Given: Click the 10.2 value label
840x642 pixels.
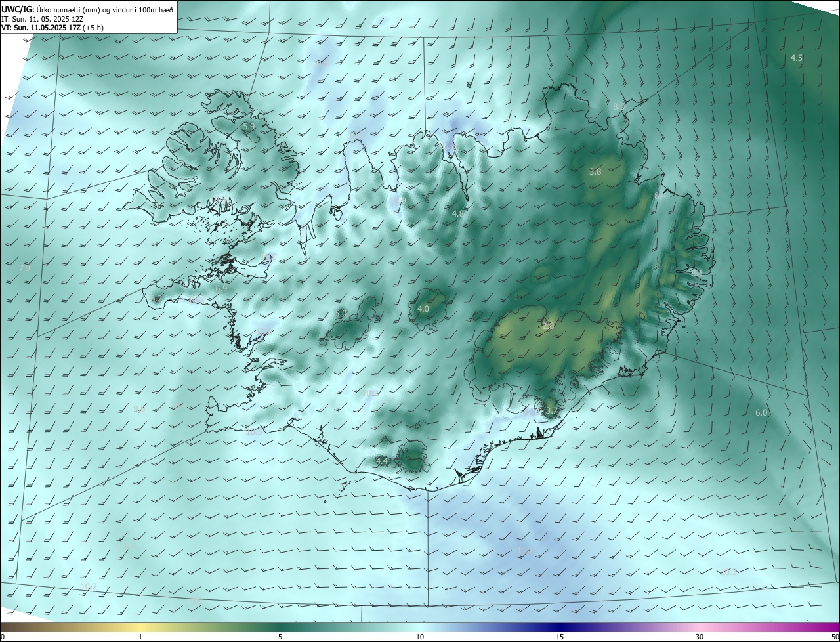Looking at the screenshot, I should click(x=89, y=586).
